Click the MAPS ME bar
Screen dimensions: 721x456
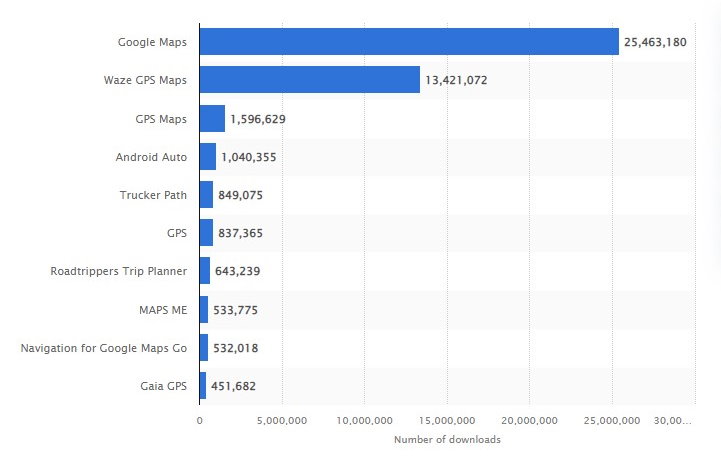(x=204, y=310)
